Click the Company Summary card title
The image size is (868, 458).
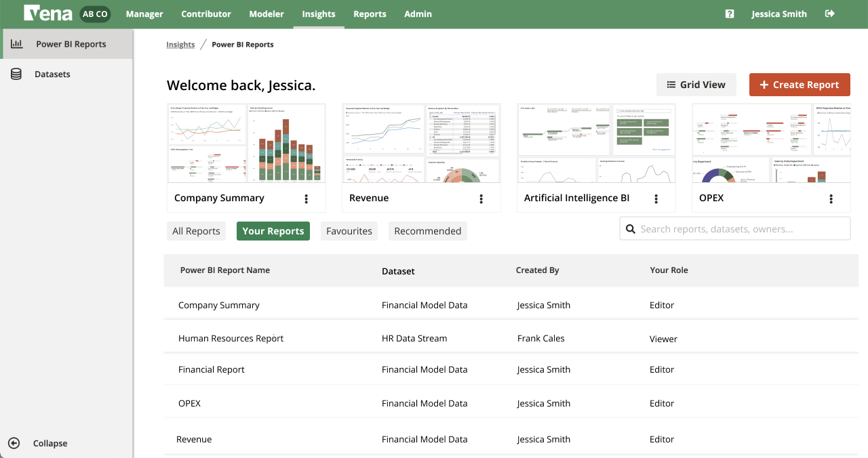[219, 198]
